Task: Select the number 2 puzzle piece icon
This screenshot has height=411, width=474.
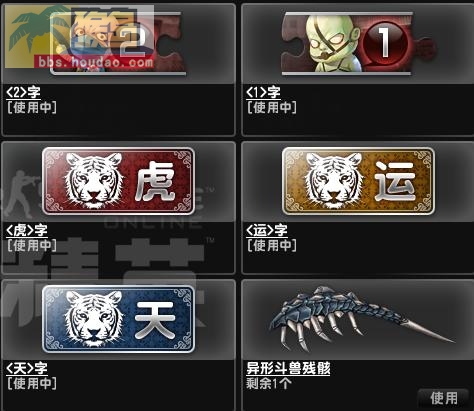Action: click(118, 43)
